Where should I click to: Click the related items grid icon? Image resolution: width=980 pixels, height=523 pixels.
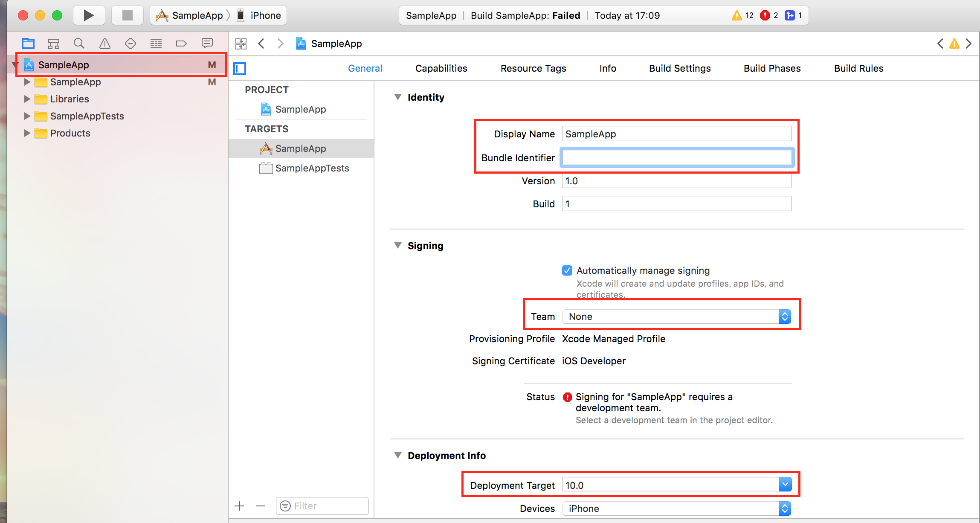[241, 44]
